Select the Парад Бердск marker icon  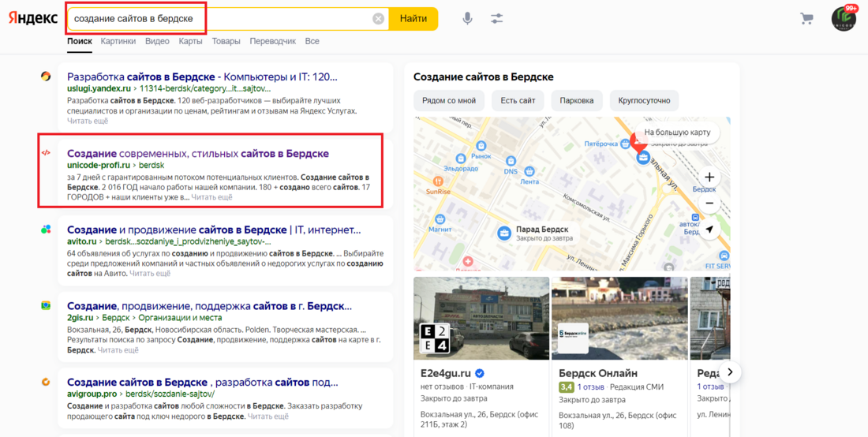pyautogui.click(x=504, y=233)
